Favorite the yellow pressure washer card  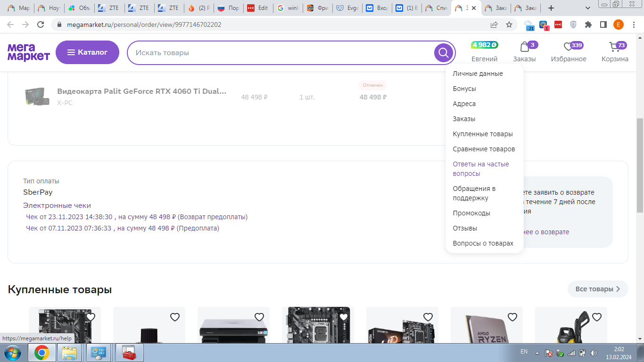[x=597, y=317]
